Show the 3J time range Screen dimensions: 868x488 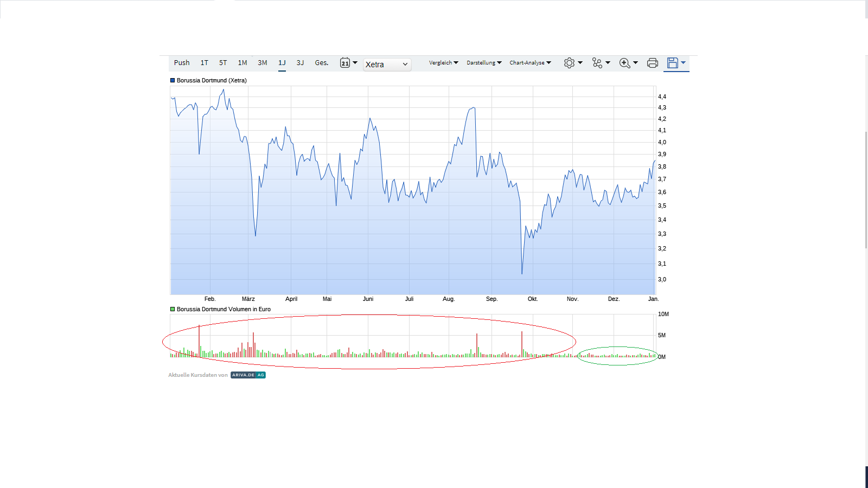coord(300,63)
